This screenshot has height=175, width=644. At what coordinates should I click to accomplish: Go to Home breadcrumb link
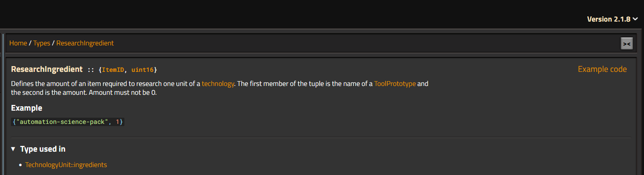coord(18,43)
